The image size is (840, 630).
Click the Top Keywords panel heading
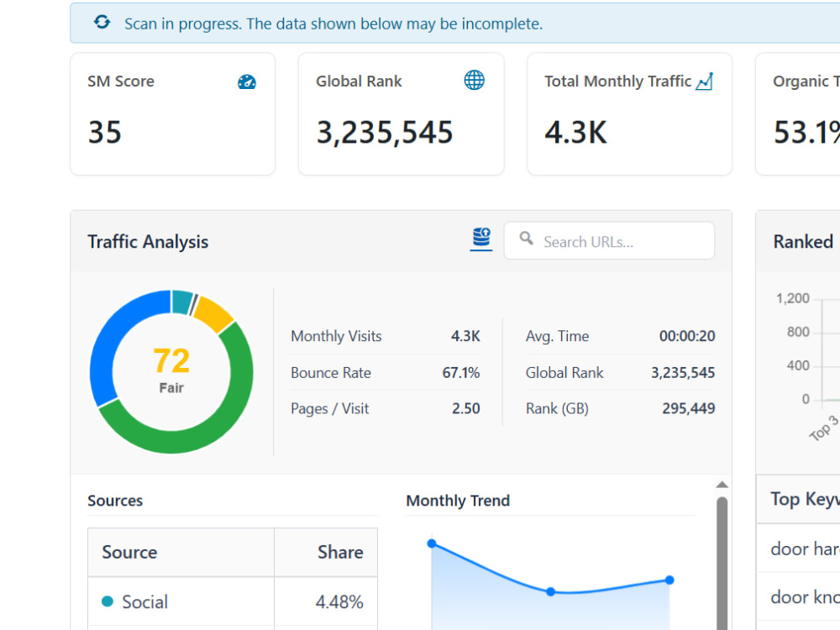tap(805, 499)
